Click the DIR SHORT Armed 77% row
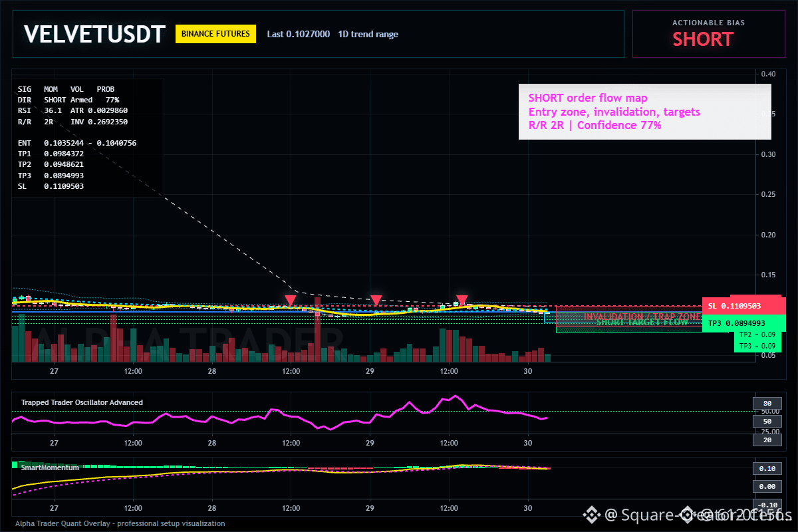 [68, 100]
